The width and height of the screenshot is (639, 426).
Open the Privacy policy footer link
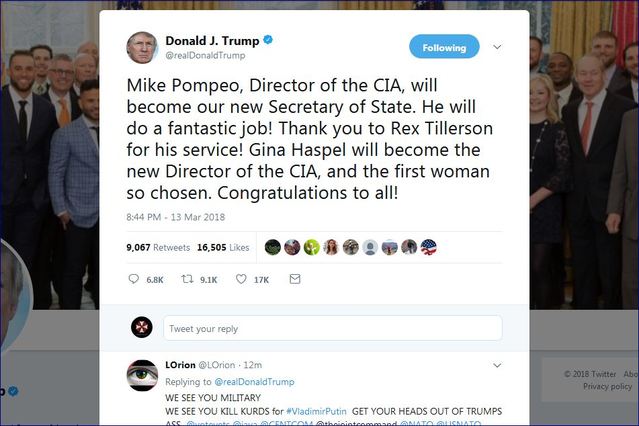(607, 386)
